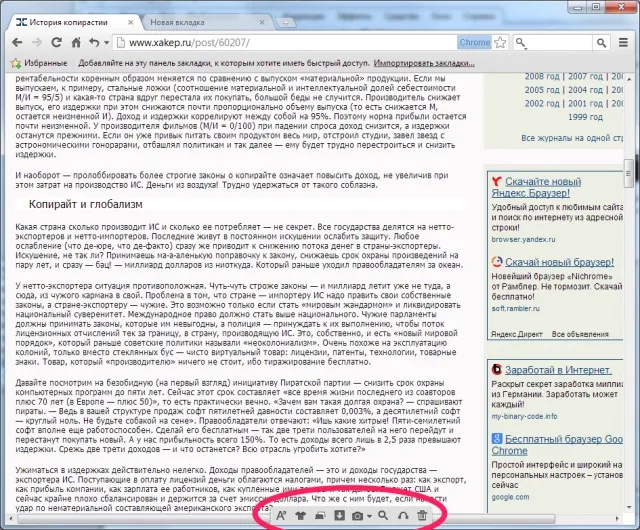
Task: Click the vertical scrollbar down arrow
Action: coord(629,507)
